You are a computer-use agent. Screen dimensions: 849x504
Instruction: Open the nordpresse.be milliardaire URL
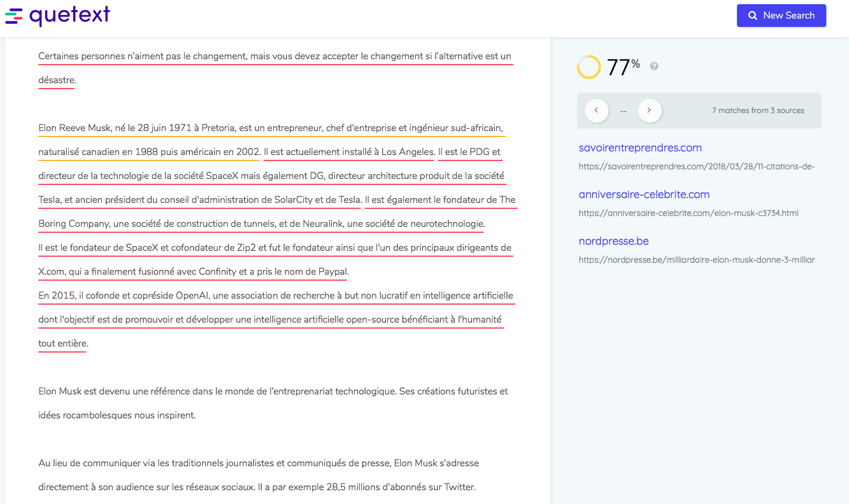697,260
